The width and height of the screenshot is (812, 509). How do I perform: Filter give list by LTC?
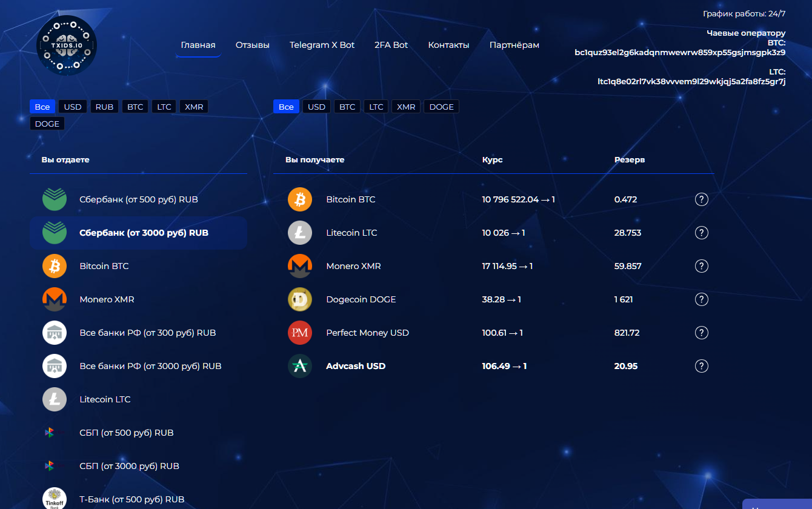coord(164,107)
